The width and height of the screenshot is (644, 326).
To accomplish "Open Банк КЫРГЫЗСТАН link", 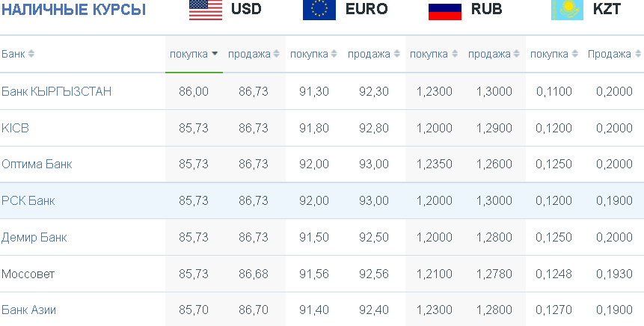I will [56, 91].
